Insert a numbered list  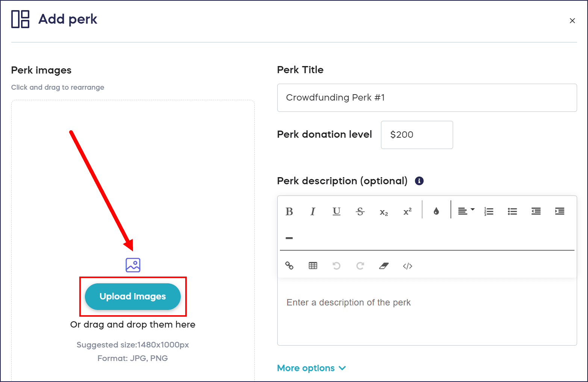point(489,211)
